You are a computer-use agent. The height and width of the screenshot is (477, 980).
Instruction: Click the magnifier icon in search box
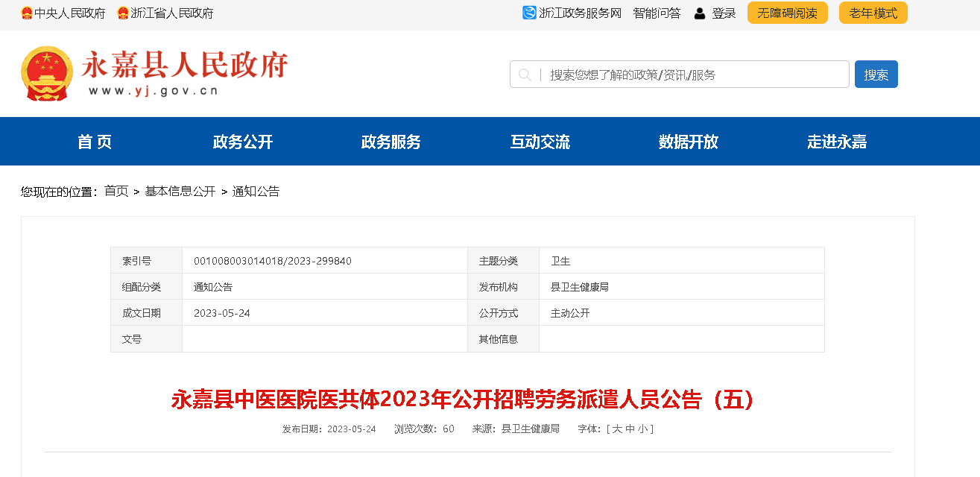click(525, 75)
